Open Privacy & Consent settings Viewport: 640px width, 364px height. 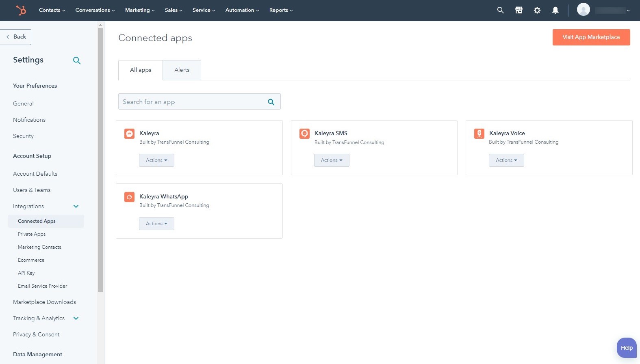point(36,335)
